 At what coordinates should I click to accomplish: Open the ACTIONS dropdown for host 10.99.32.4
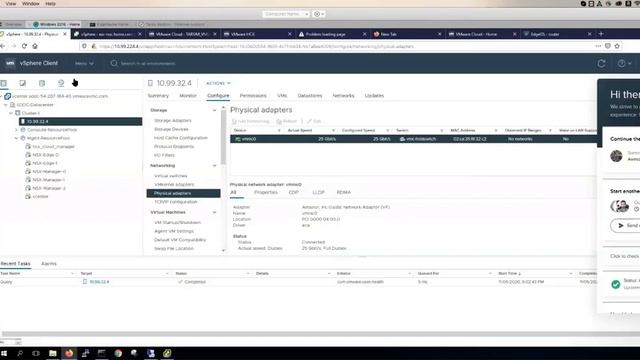[218, 83]
